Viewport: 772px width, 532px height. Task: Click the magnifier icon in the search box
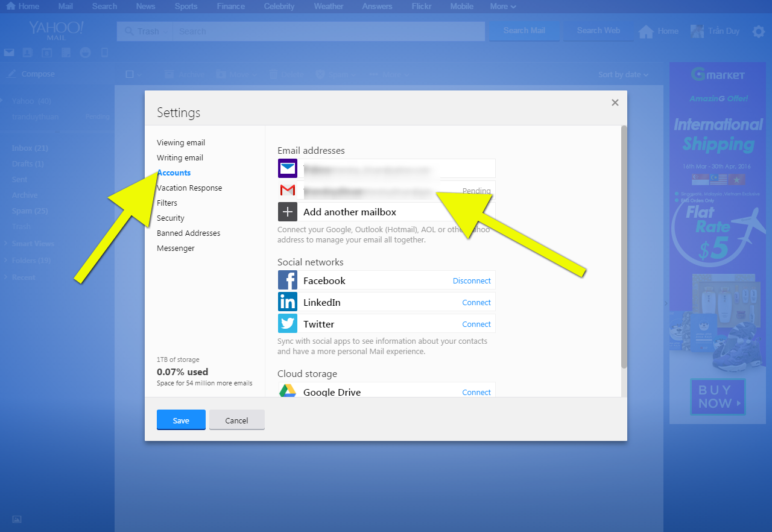pos(128,31)
